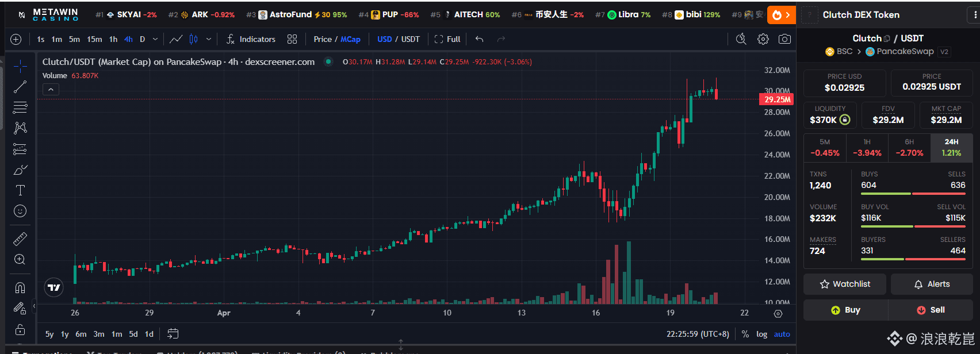This screenshot has width=980, height=354.
Task: Set interval to 4h
Action: coord(128,39)
